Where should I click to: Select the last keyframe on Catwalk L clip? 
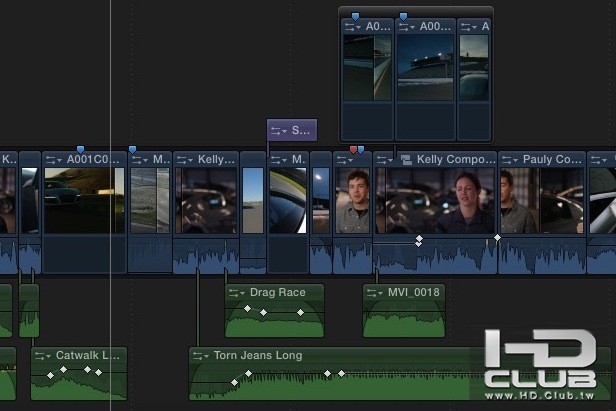tap(99, 372)
